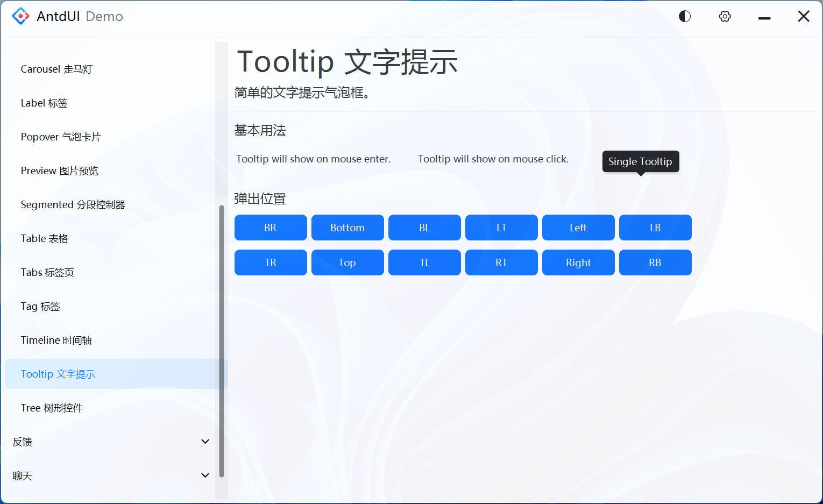Viewport: 823px width, 504px height.
Task: Expand the 反馈 feedback section
Action: coord(108,442)
